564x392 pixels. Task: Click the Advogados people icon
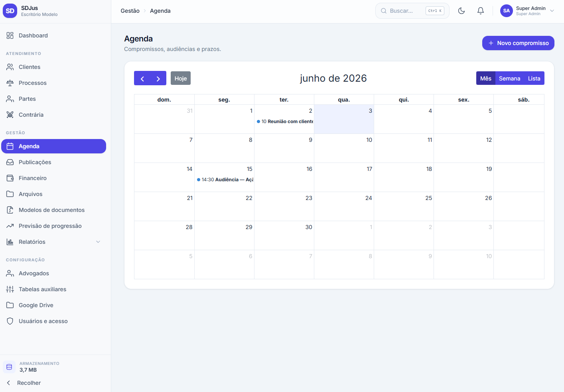pos(10,273)
